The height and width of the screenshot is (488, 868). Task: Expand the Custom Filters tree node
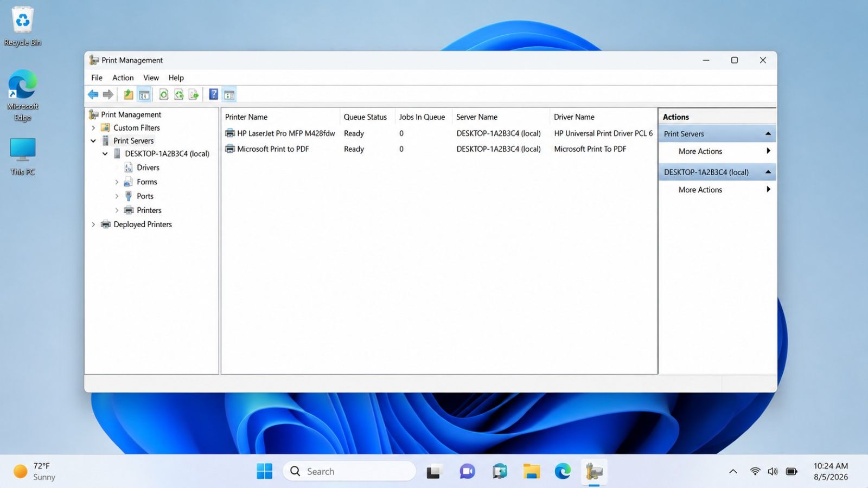pyautogui.click(x=93, y=128)
